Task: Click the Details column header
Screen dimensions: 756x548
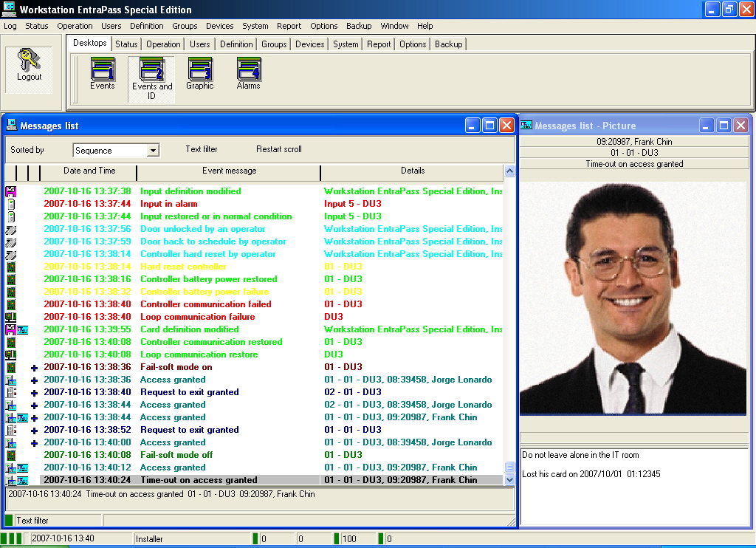Action: (413, 171)
